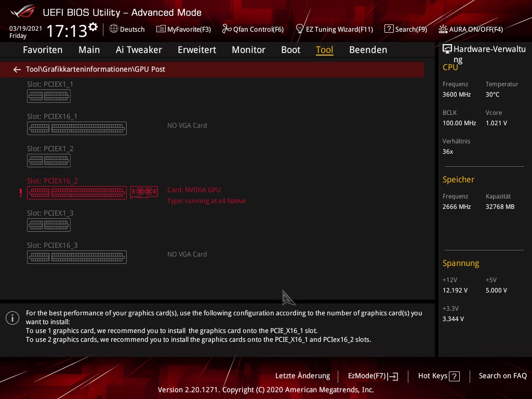
Task: Click memory frequency 2666 MHz
Action: coord(456,207)
